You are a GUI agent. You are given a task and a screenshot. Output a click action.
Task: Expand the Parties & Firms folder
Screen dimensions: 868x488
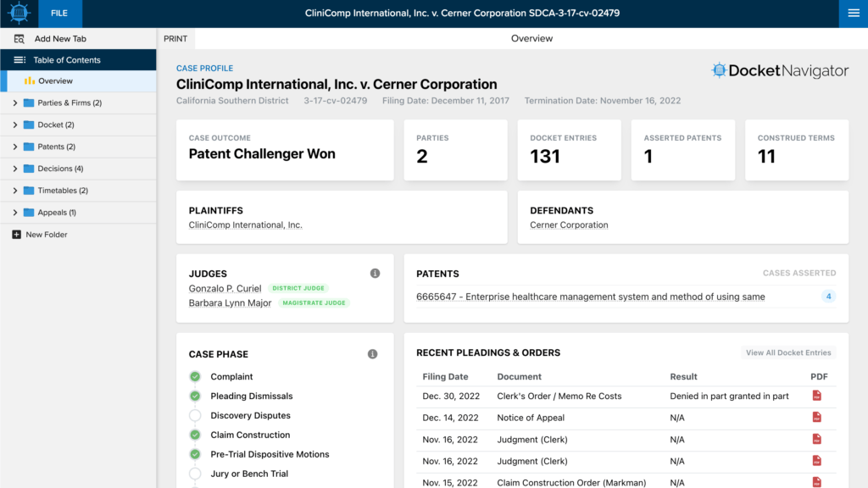(x=15, y=103)
